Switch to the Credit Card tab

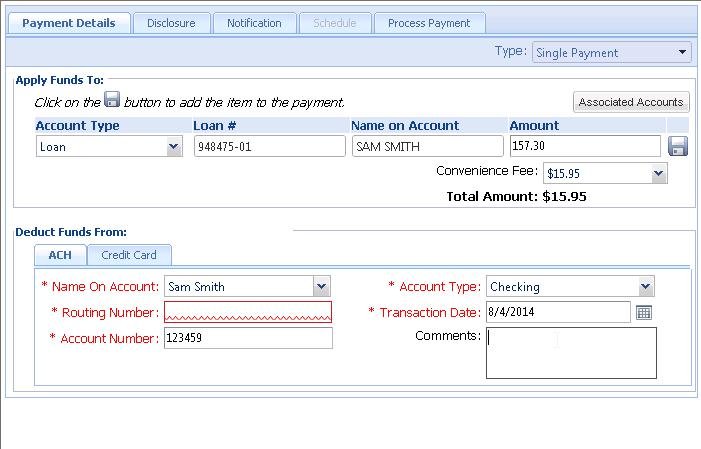pyautogui.click(x=129, y=255)
